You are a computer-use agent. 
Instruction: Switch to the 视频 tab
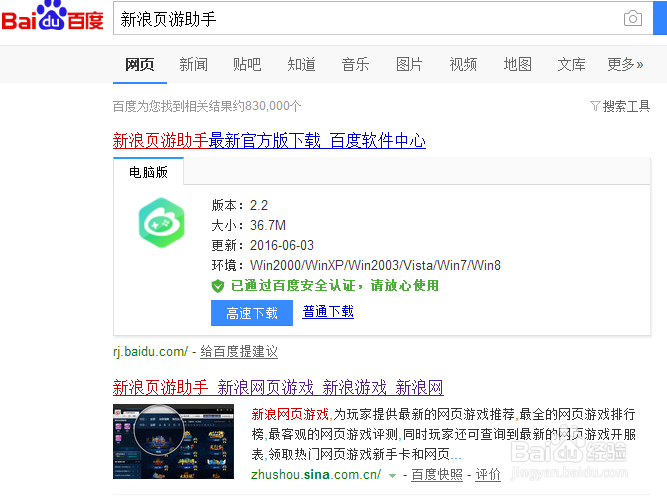[463, 65]
